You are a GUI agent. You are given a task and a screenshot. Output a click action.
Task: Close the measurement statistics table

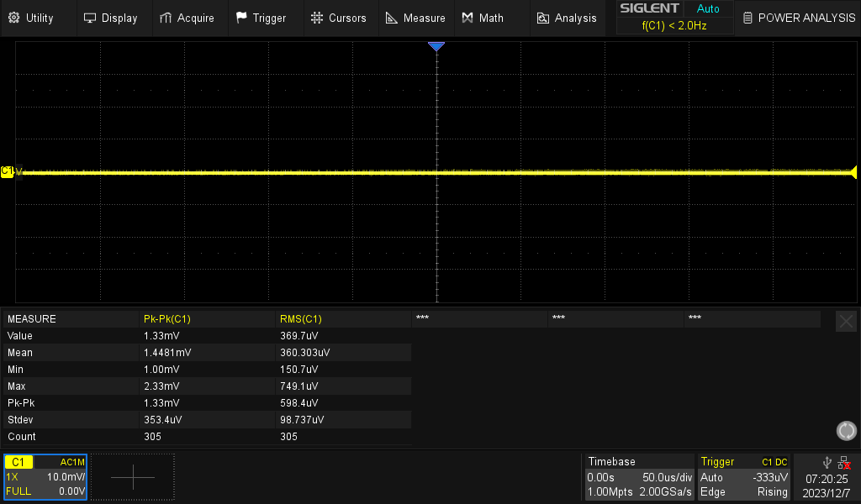pyautogui.click(x=846, y=320)
